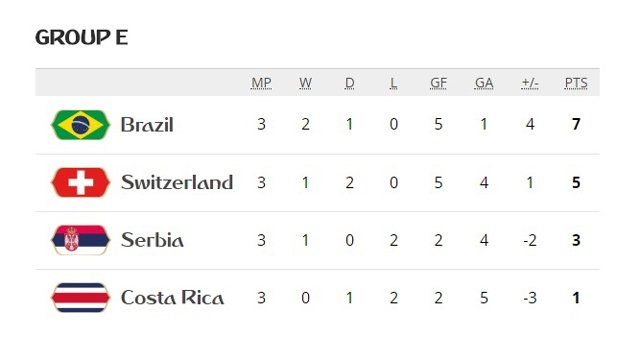Select the GROUP E heading
Image resolution: width=640 pixels, height=360 pixels.
pos(82,38)
